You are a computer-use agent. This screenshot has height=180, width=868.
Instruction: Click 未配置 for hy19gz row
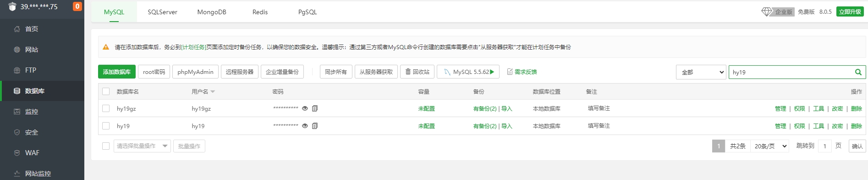pyautogui.click(x=427, y=109)
